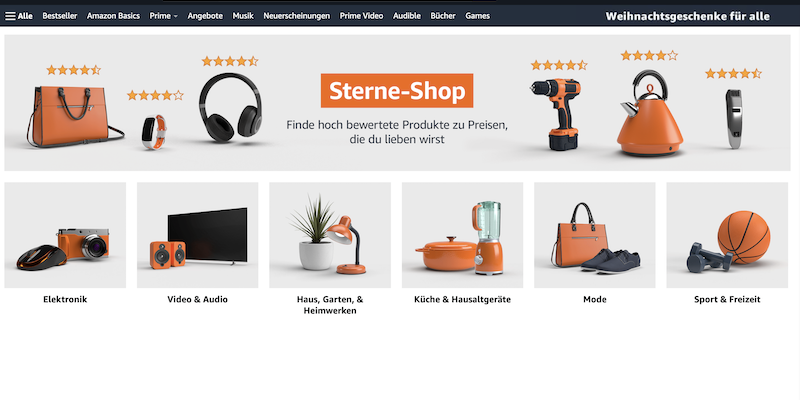Open the Elektronik category camera image

tap(65, 235)
